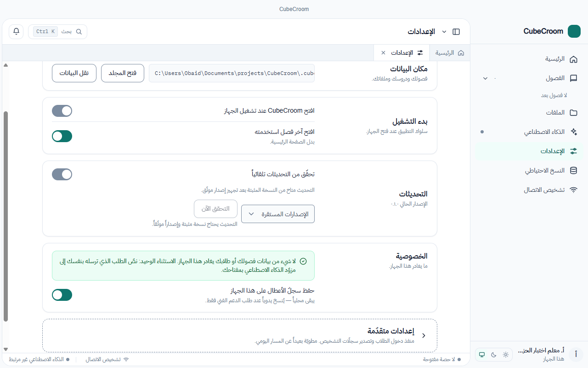This screenshot has height=368, width=588.
Task: Click لا فصول بعد text
Action: tap(554, 96)
